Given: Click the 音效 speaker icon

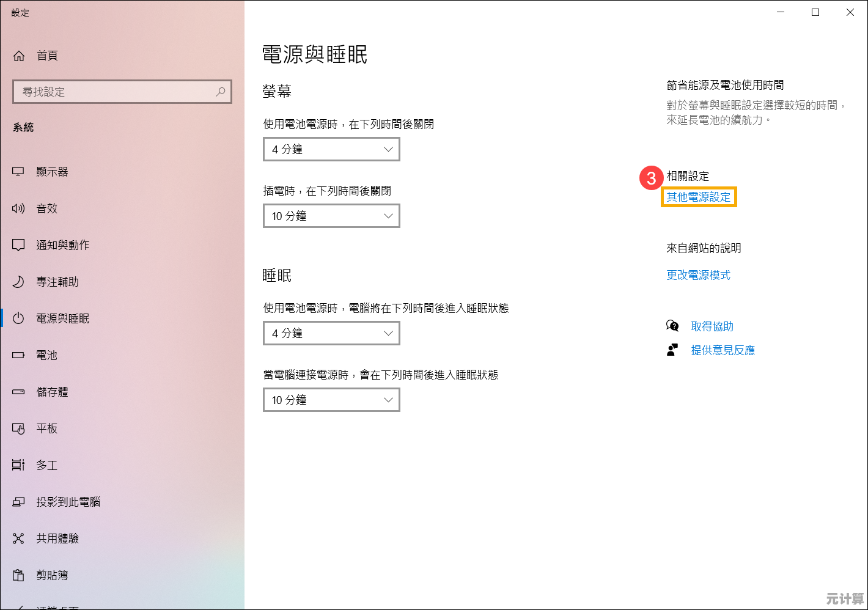Looking at the screenshot, I should point(18,208).
